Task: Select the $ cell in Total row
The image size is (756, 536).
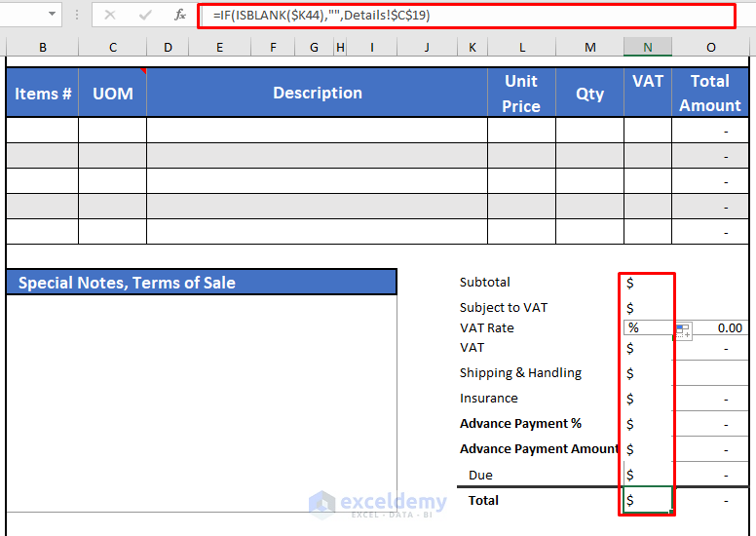Action: point(648,500)
